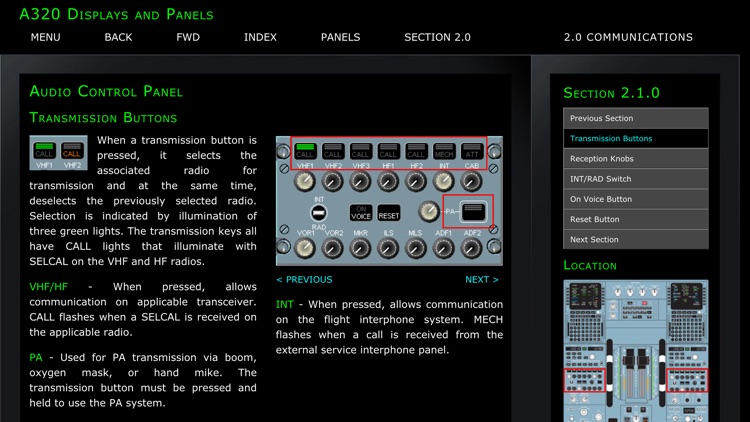
Task: Toggle the INT/RAD switch
Action: pyautogui.click(x=319, y=213)
